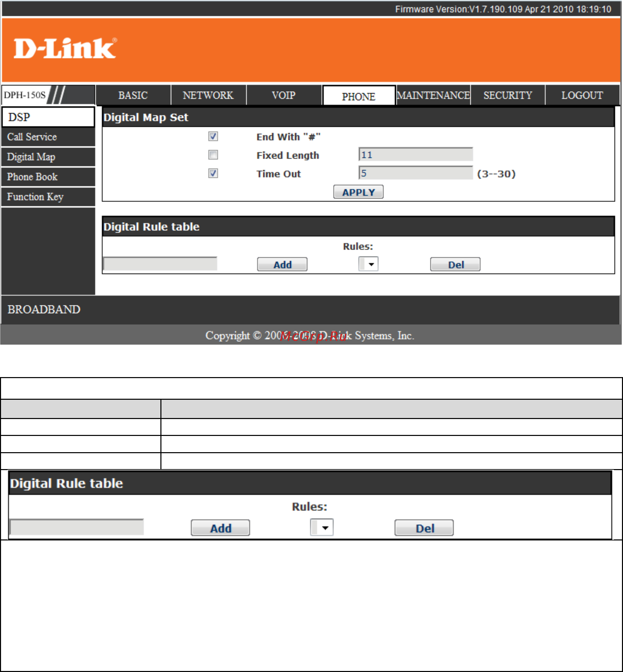
Task: Click Del in the lower Digital Rule table
Action: (x=424, y=528)
